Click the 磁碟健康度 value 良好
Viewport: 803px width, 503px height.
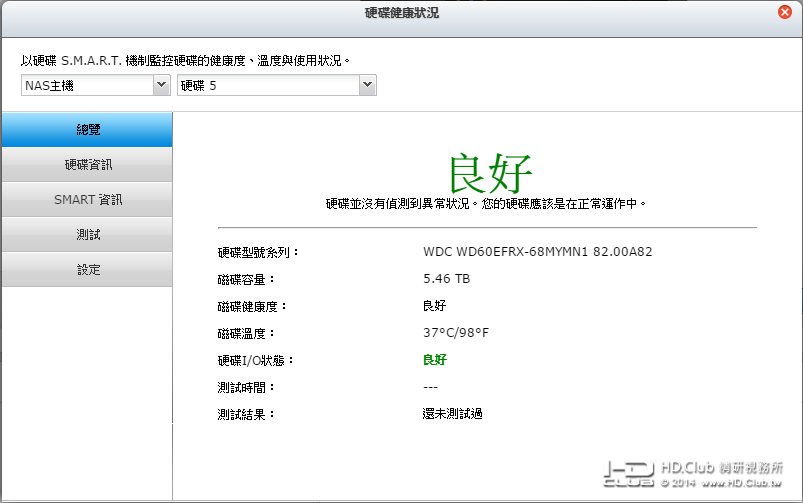pyautogui.click(x=435, y=306)
